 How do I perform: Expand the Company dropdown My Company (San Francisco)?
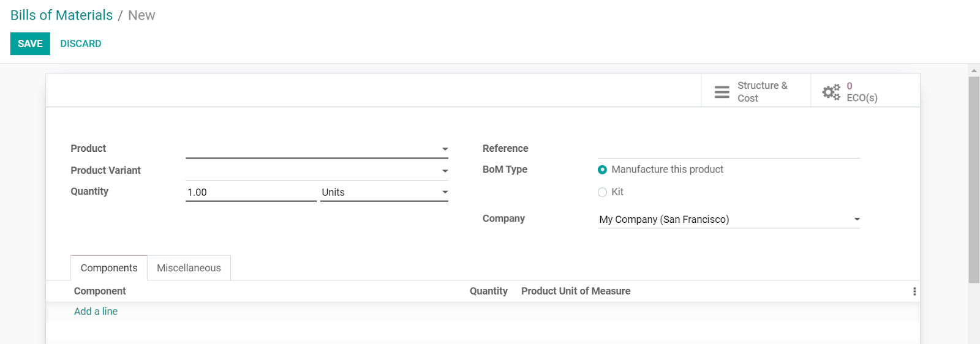729,219
